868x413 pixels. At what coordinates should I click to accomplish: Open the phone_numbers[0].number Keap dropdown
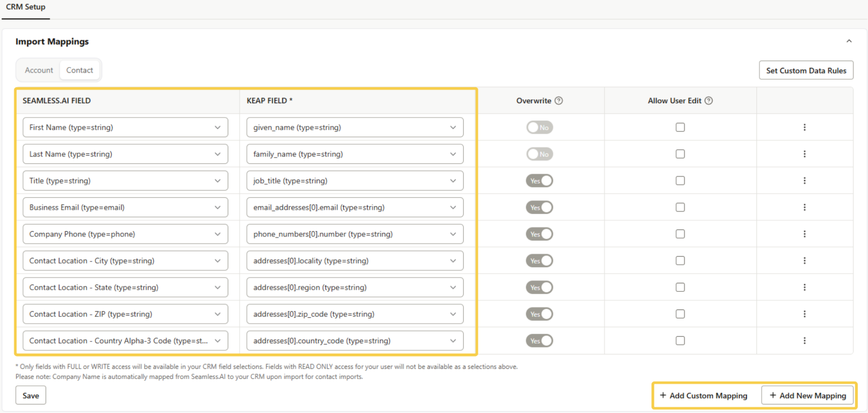point(355,234)
